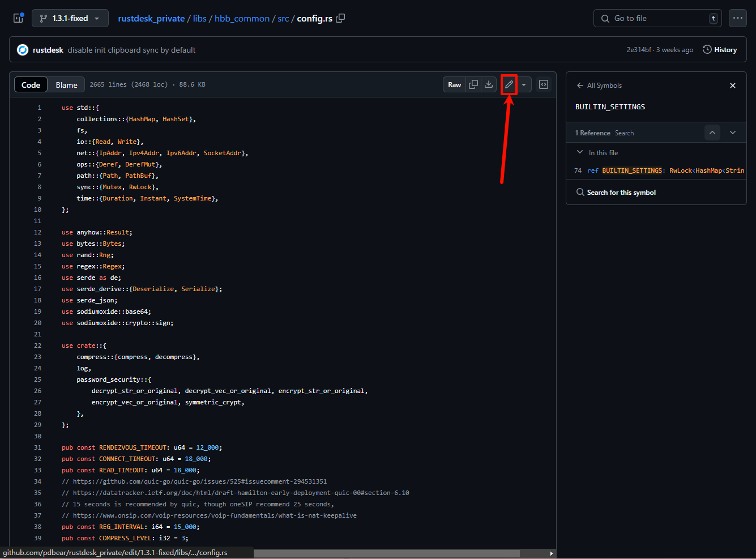The image size is (756, 559).
Task: Jump to next reference with down chevron
Action: 733,133
